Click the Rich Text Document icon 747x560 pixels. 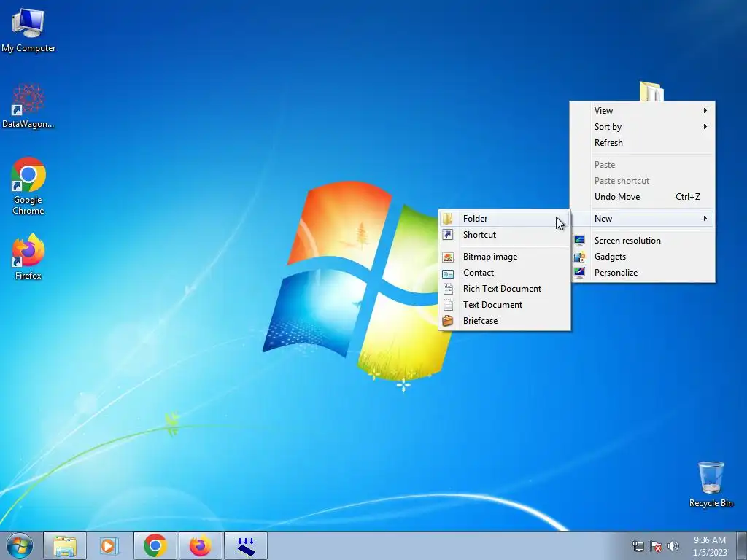(448, 289)
